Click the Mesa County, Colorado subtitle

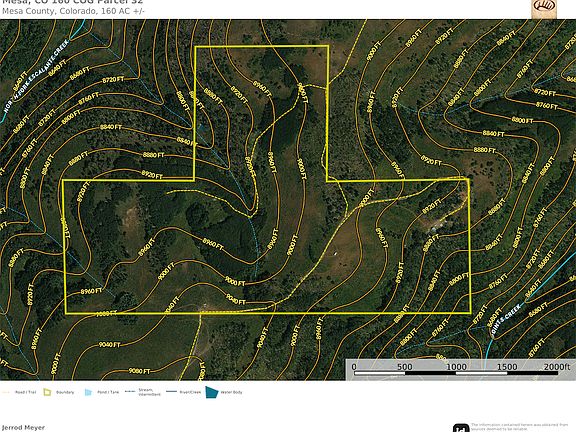[x=73, y=11]
